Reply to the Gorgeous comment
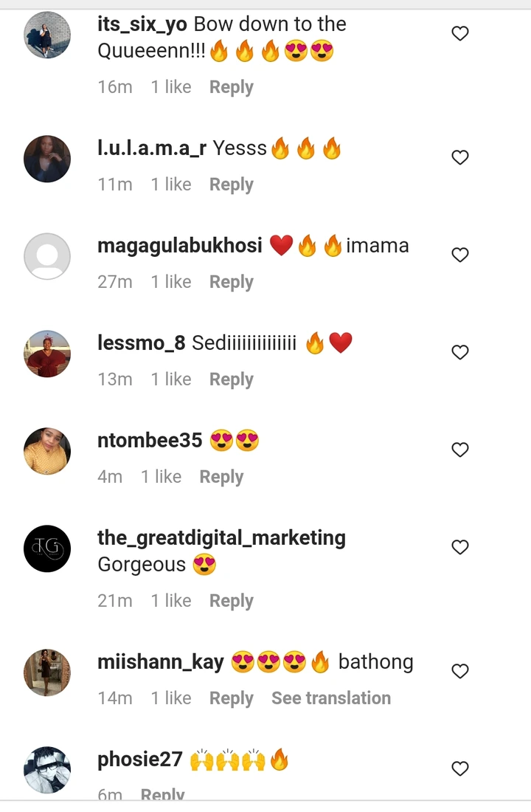Viewport: 531px width, 812px height. [231, 601]
